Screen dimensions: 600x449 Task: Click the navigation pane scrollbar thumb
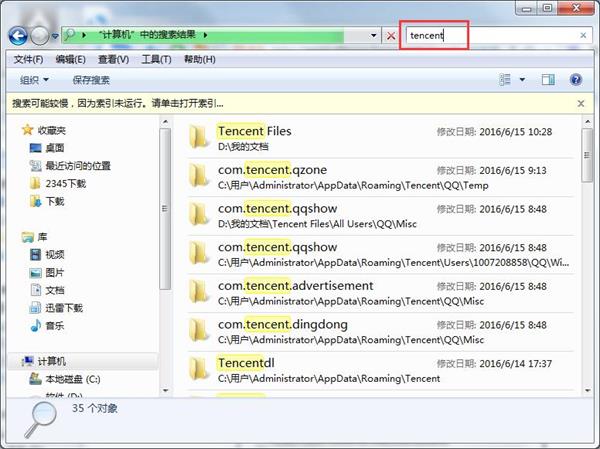click(165, 209)
